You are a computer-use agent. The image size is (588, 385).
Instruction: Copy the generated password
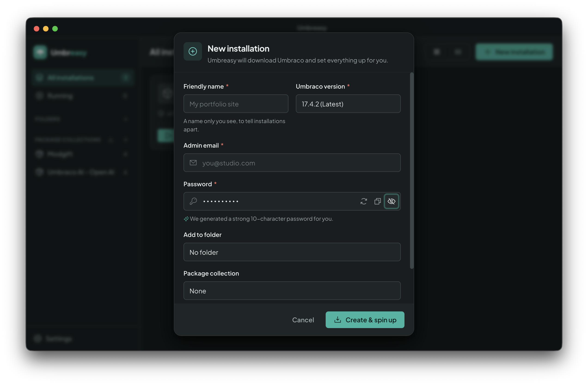tap(377, 201)
